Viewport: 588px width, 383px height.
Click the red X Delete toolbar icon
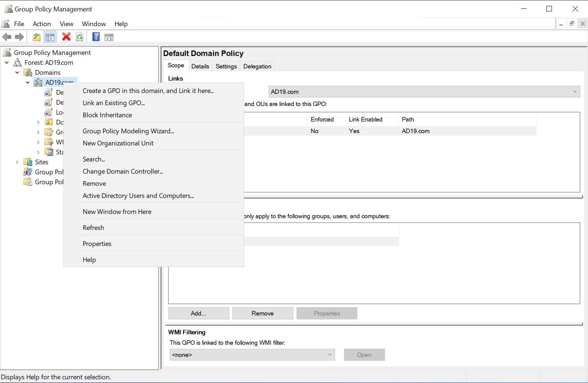(66, 37)
